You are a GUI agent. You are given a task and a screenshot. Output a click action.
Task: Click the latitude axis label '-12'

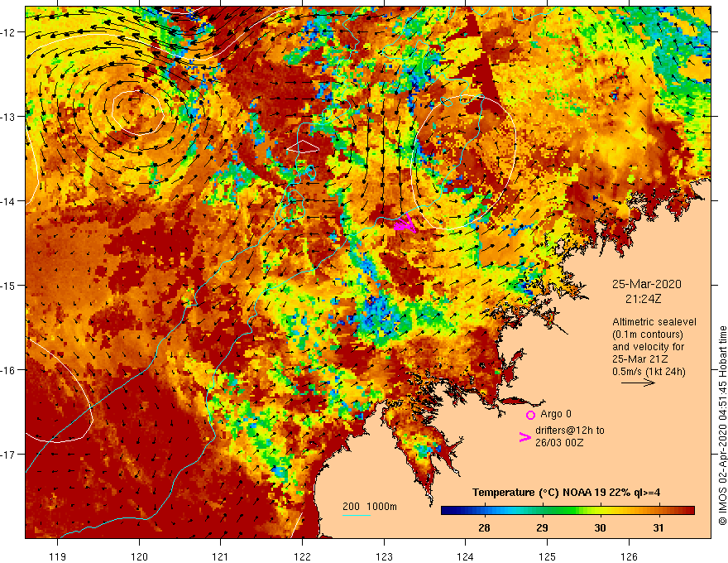click(7, 32)
